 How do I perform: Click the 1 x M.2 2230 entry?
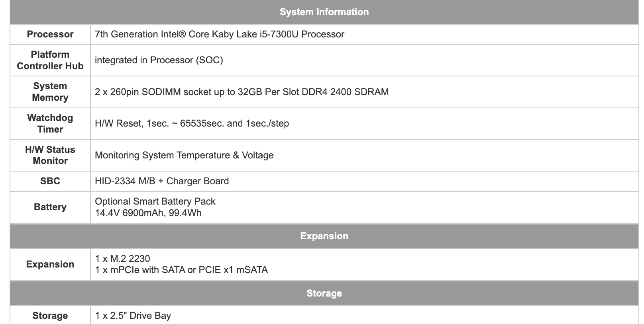[123, 259]
